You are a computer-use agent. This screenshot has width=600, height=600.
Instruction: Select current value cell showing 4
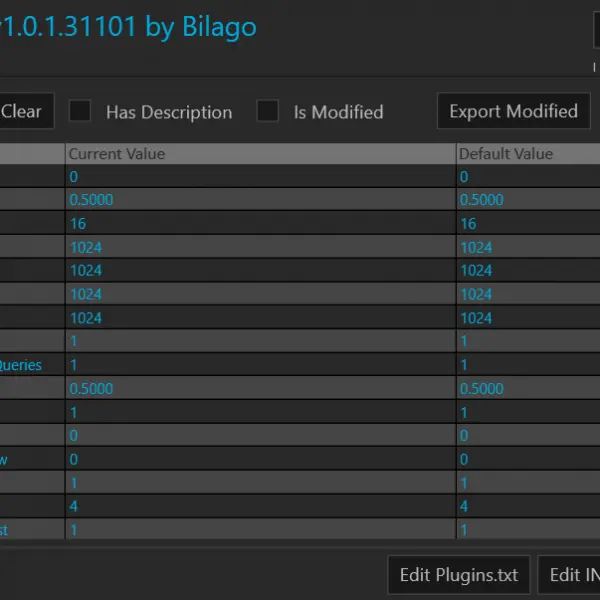(x=261, y=506)
